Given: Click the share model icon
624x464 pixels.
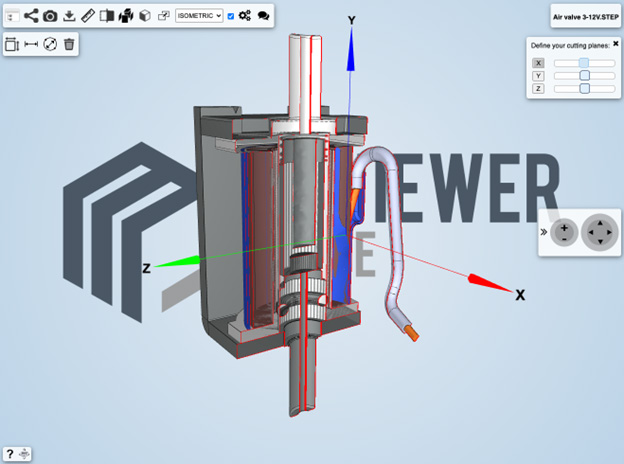Looking at the screenshot, I should 31,16.
